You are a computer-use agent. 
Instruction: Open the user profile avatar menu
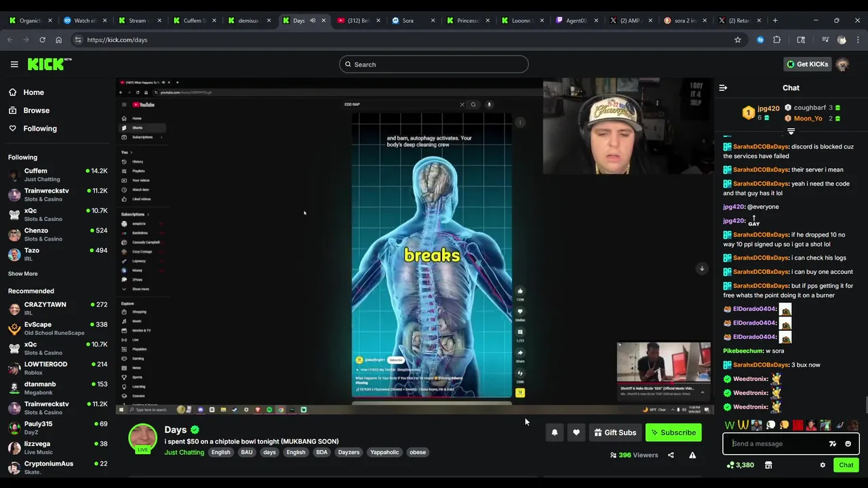click(x=842, y=64)
